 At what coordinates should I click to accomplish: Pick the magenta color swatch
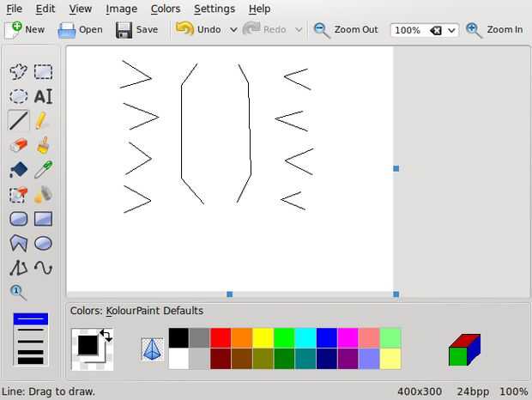pyautogui.click(x=348, y=338)
